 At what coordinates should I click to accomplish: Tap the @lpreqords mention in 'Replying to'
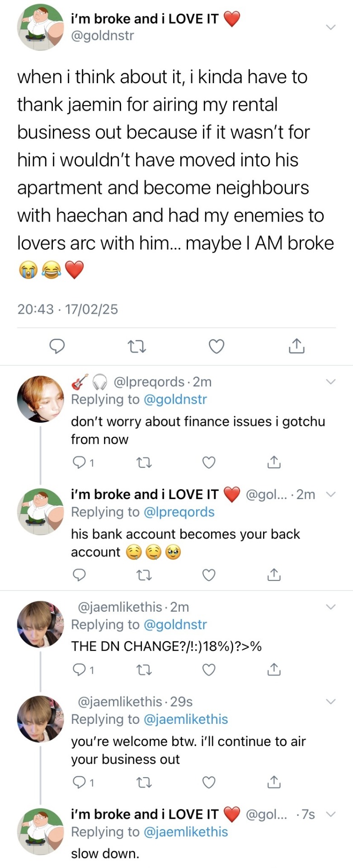click(179, 512)
